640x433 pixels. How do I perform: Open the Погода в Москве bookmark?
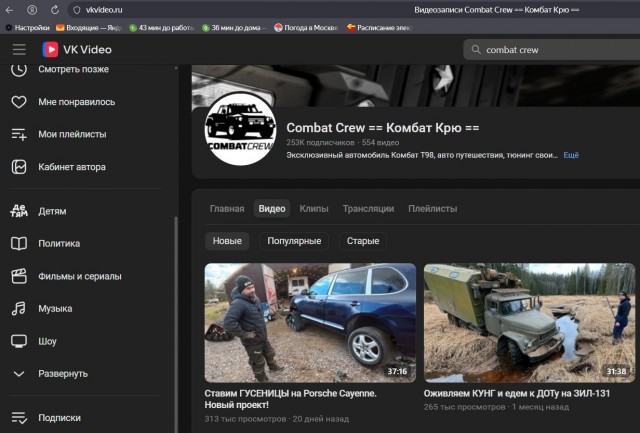pos(306,28)
